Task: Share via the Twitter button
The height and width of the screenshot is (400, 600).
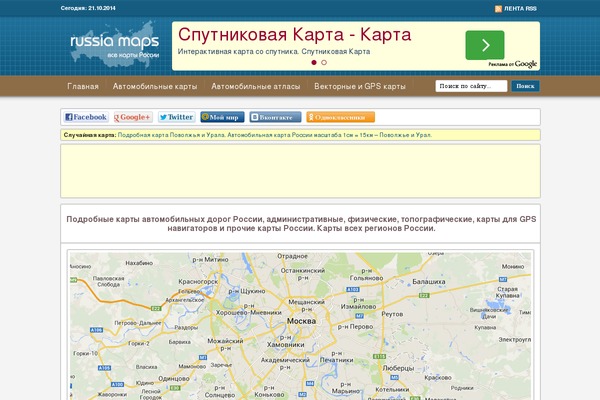Action: pyautogui.click(x=177, y=117)
